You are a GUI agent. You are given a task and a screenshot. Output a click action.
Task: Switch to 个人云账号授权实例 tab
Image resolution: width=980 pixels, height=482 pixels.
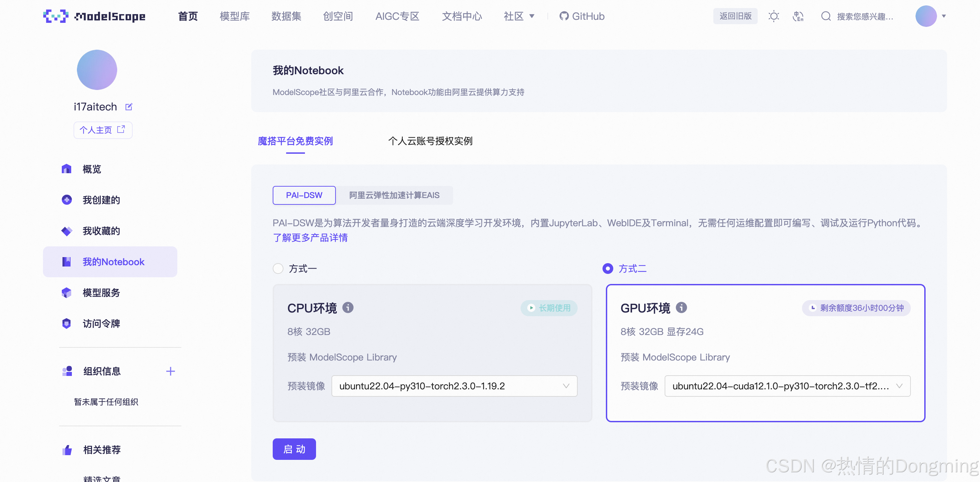click(430, 141)
